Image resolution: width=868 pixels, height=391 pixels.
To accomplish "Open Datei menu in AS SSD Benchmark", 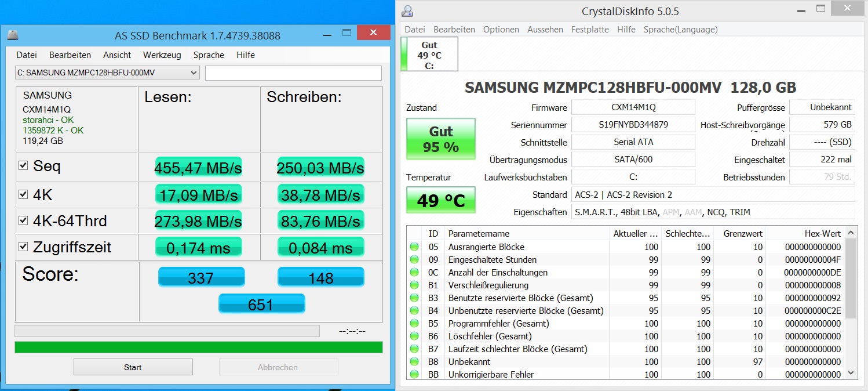I will [x=27, y=55].
